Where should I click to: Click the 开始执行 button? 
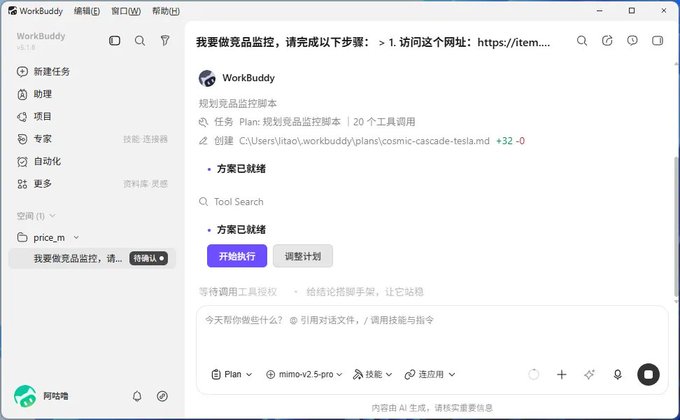[x=237, y=256]
